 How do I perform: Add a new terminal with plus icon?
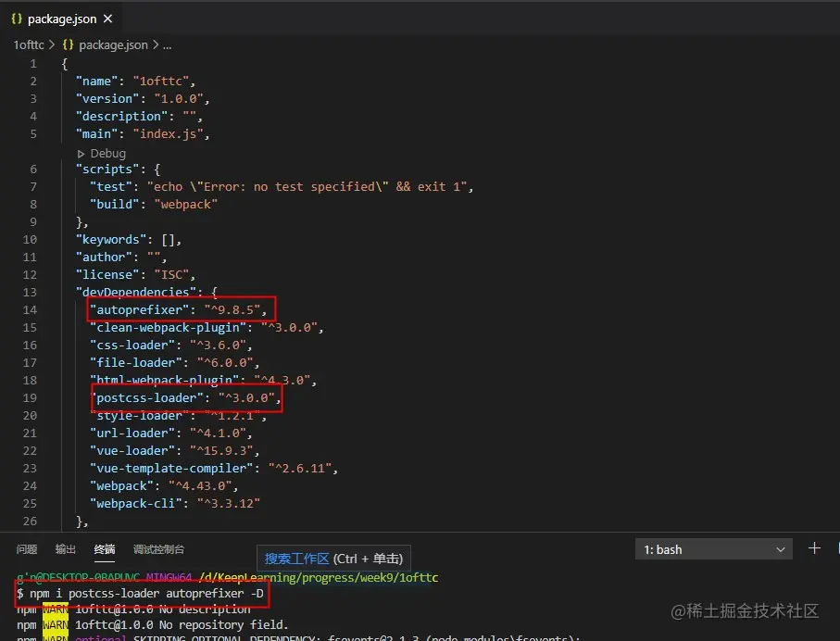(x=814, y=548)
